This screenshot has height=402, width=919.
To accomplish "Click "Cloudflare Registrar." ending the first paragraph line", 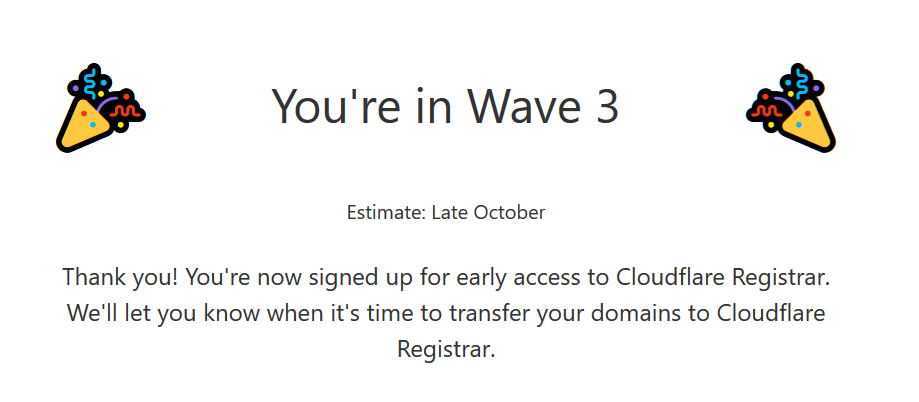I will click(723, 277).
